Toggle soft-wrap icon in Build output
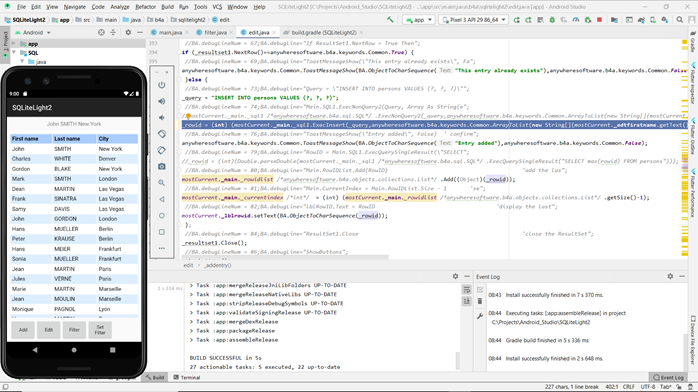Viewport: 698px width, 392px height. click(467, 290)
